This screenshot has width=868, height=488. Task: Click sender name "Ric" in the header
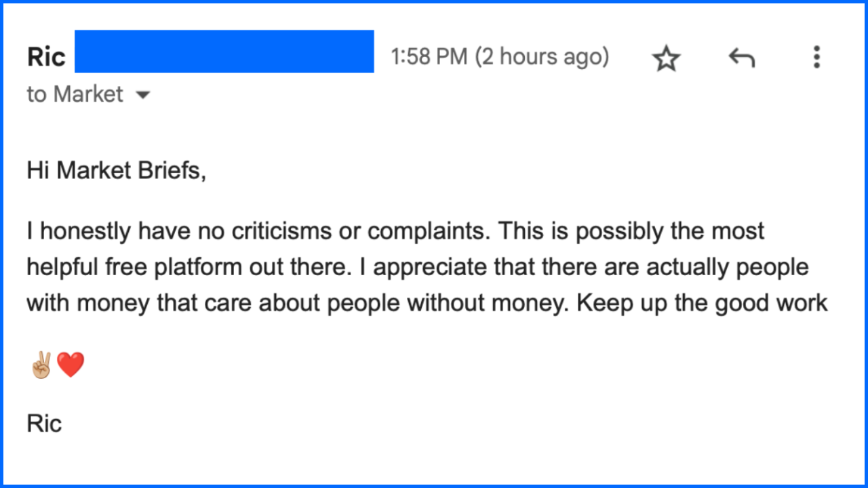[46, 57]
